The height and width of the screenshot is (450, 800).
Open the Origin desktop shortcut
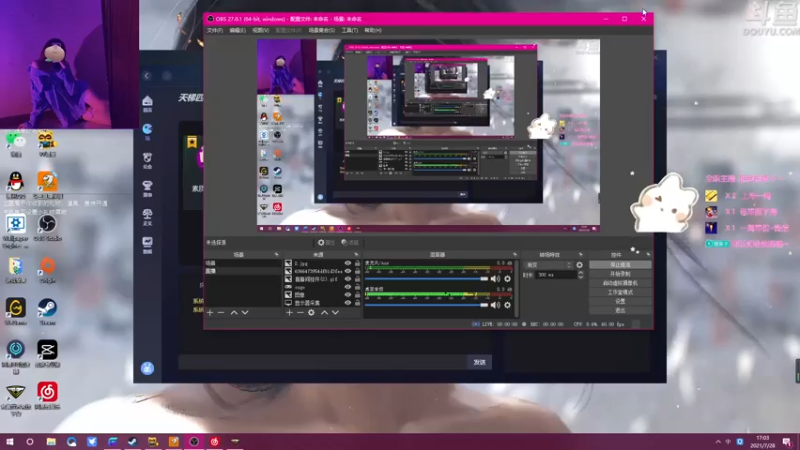(47, 269)
